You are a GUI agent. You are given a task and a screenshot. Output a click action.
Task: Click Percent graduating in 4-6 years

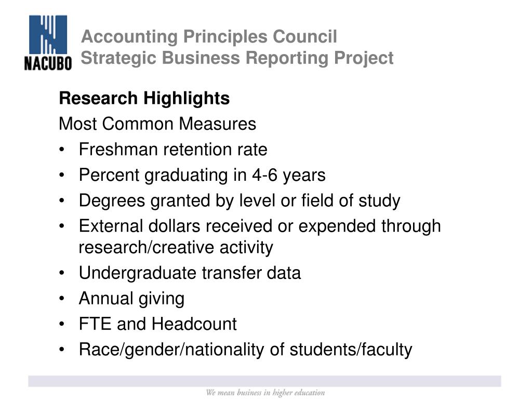coord(202,176)
